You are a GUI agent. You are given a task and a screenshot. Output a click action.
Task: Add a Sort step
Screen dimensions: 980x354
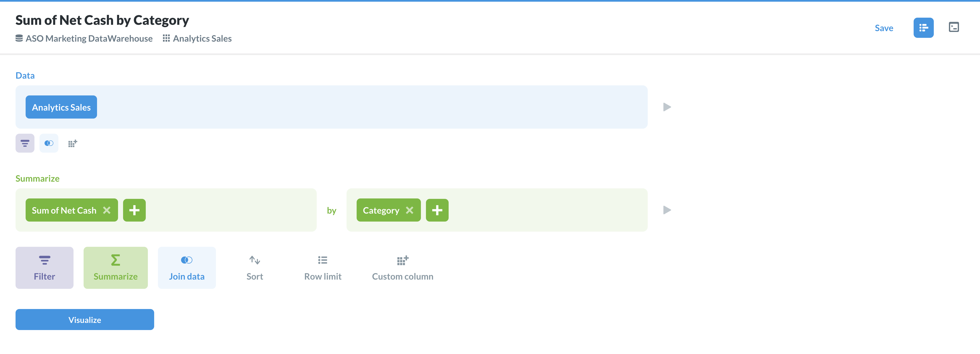coord(255,268)
